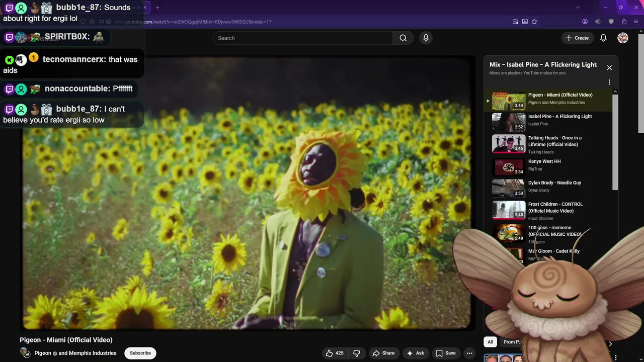Click the Create button
This screenshot has height=362, width=644.
click(x=577, y=38)
